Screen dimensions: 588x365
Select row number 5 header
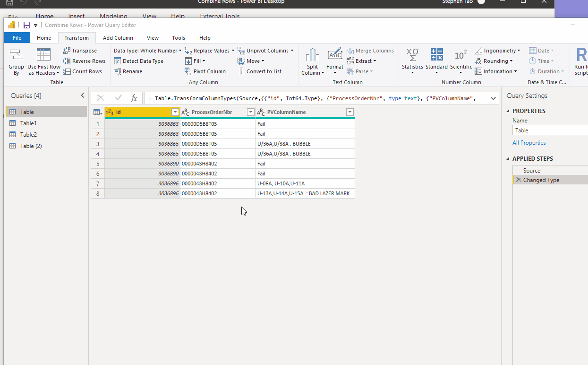click(x=98, y=164)
